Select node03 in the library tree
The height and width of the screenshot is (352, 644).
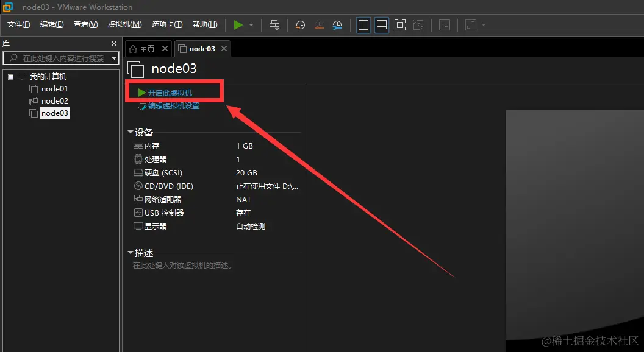pos(55,113)
